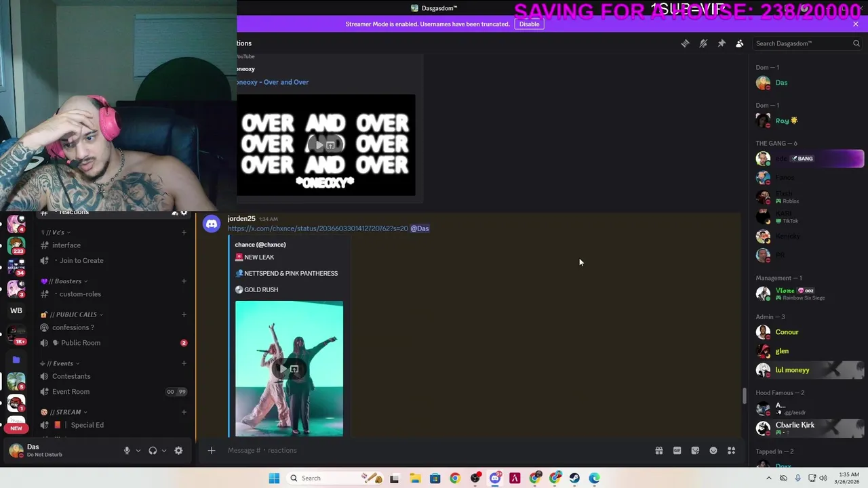Select member Conour in Admin list
The image size is (868, 488).
click(808, 332)
